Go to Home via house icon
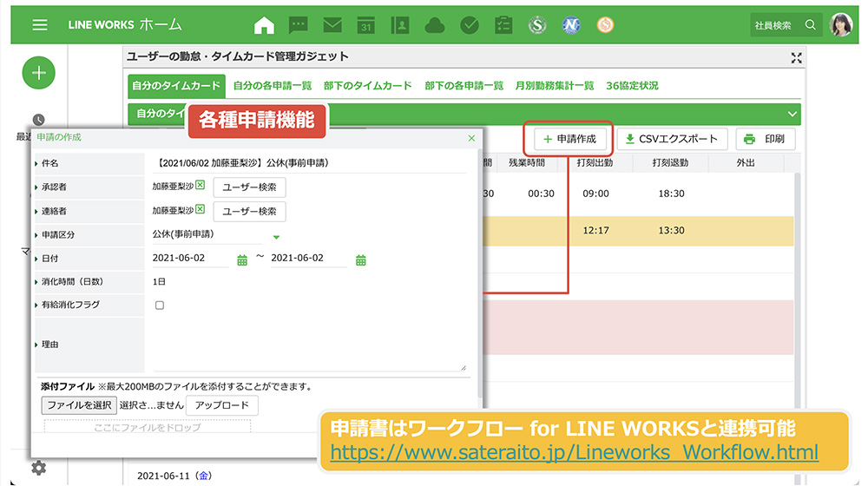Screen dimensions: 868x486 (264, 25)
